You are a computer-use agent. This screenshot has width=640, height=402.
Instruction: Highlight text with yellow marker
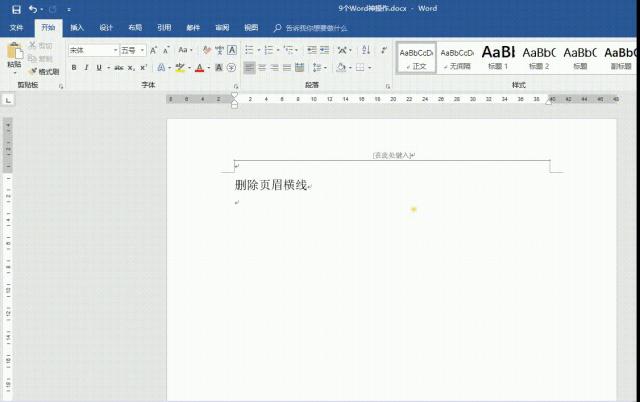pos(180,68)
